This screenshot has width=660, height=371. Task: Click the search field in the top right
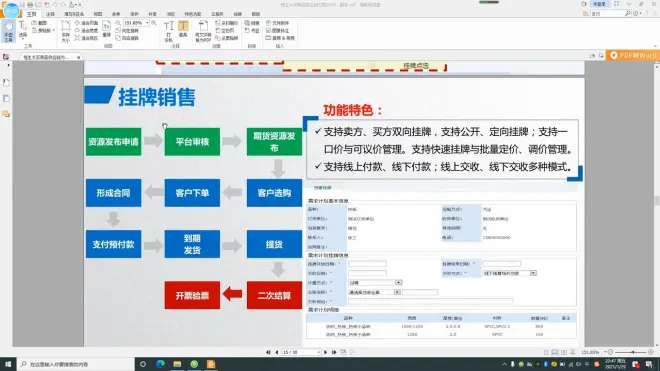[607, 14]
